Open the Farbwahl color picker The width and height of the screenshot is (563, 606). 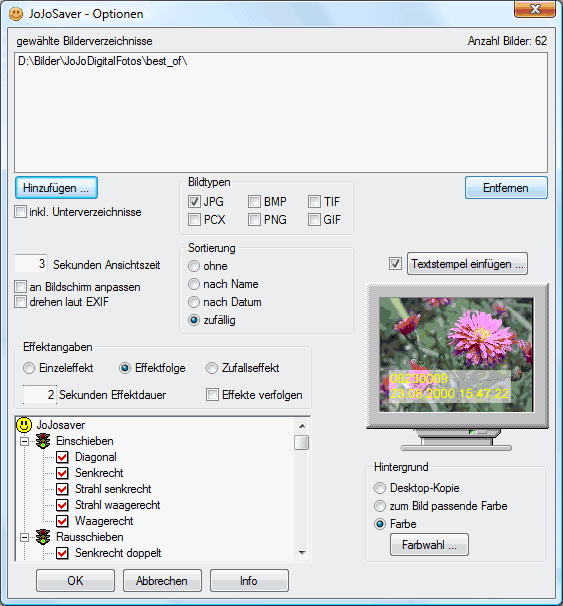(429, 545)
